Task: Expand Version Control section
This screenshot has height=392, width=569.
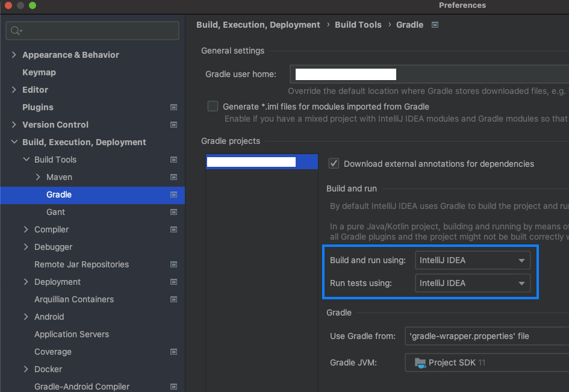Action: click(x=14, y=125)
